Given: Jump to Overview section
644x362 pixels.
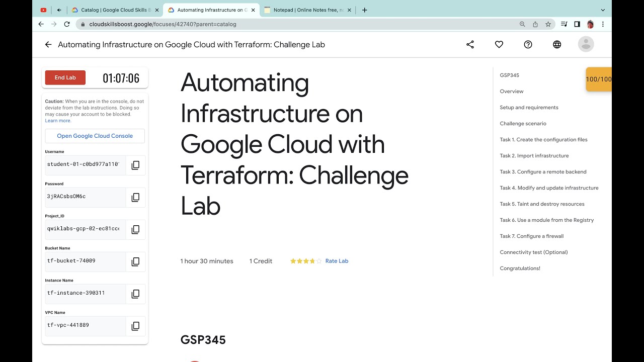Looking at the screenshot, I should point(512,92).
